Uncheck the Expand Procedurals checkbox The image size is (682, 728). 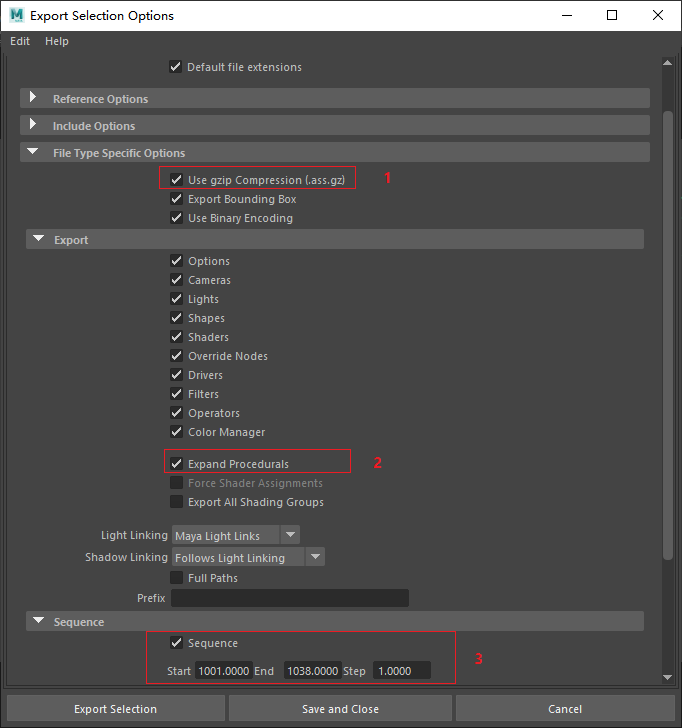coord(177,464)
